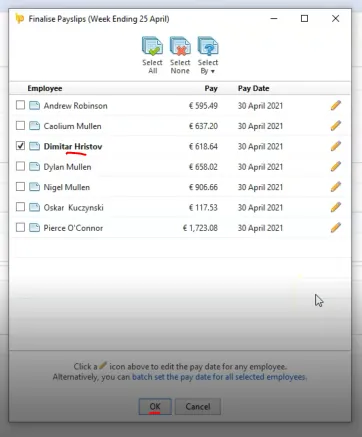The height and width of the screenshot is (437, 362).
Task: Tick the Pierce O'Connor checkbox
Action: pyautogui.click(x=20, y=227)
